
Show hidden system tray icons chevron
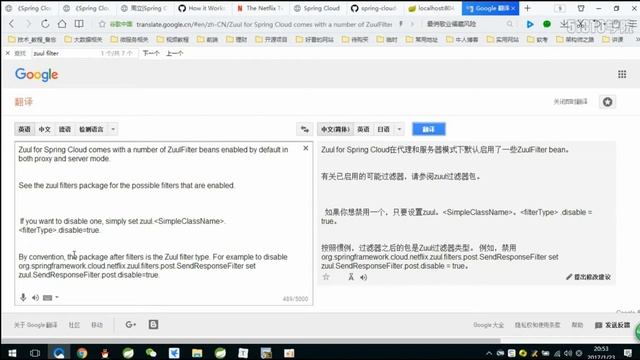click(x=489, y=353)
